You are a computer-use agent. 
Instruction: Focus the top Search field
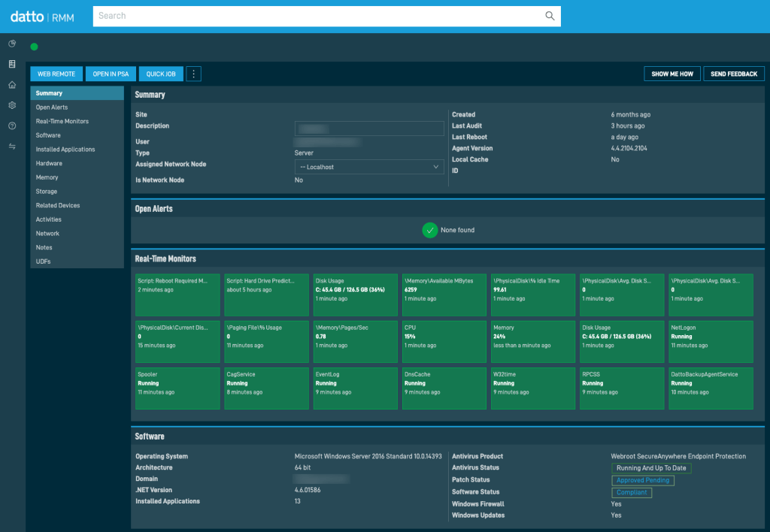click(x=326, y=17)
